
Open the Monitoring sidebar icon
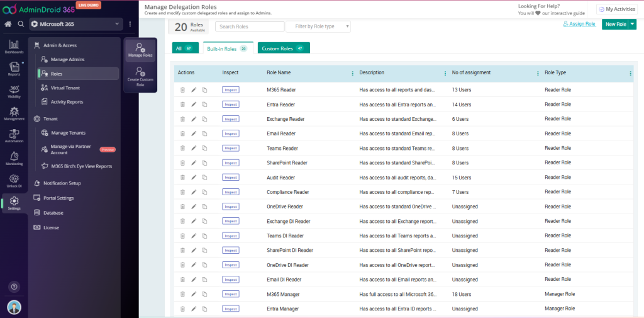14,159
